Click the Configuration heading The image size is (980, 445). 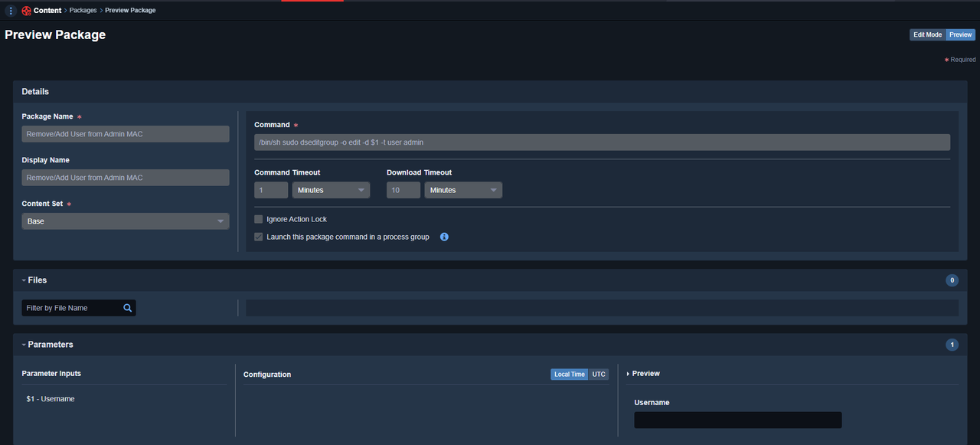point(267,375)
